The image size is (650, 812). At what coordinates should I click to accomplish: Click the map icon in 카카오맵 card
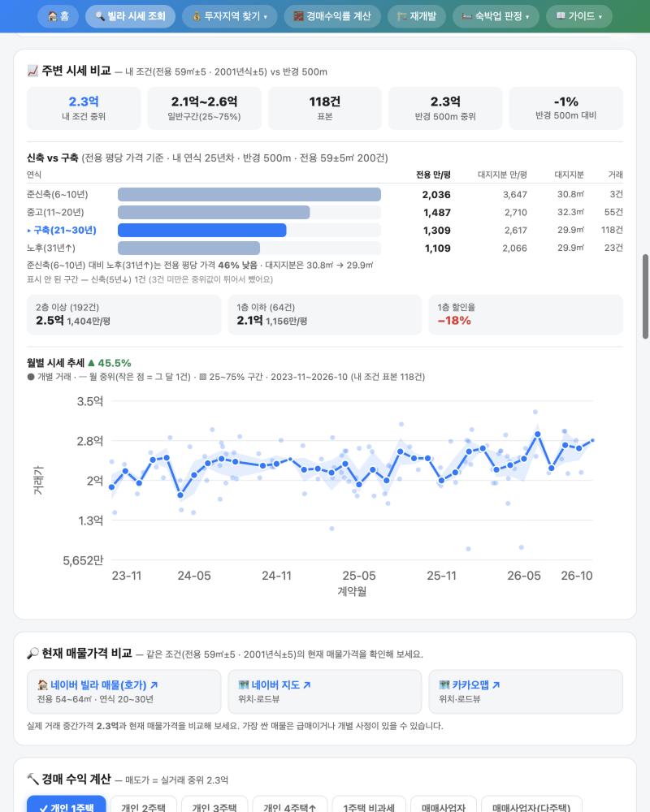pyautogui.click(x=444, y=685)
